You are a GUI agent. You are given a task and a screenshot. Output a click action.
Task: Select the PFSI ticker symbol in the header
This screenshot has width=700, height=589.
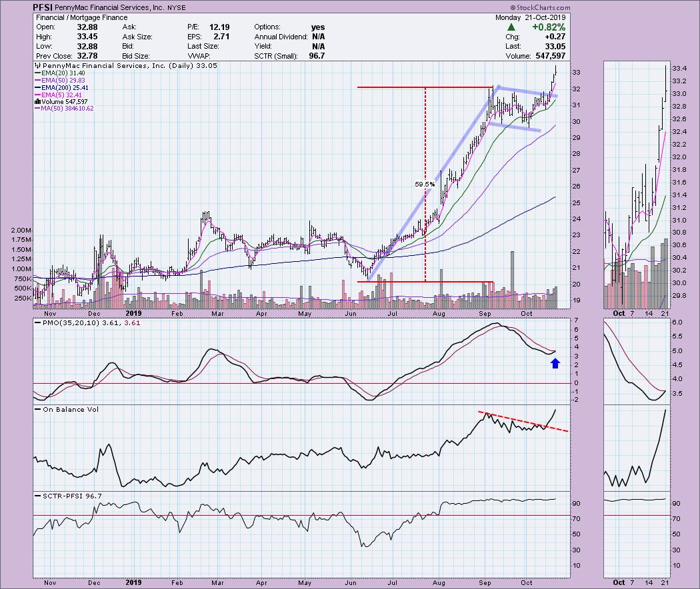click(43, 7)
